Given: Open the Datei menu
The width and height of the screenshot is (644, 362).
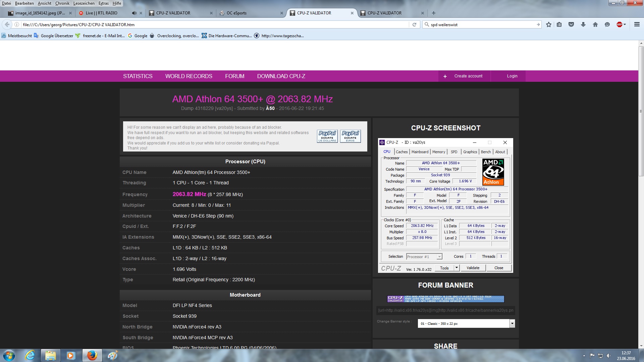Looking at the screenshot, I should (6, 3).
